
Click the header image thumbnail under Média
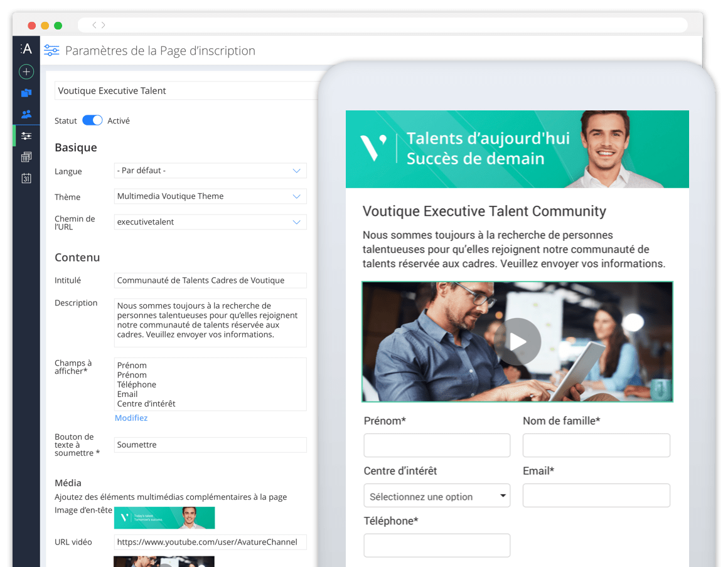click(164, 518)
